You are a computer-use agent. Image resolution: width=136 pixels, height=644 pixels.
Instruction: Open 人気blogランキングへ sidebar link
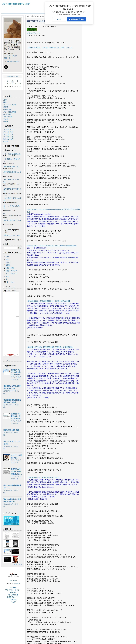(12, 235)
